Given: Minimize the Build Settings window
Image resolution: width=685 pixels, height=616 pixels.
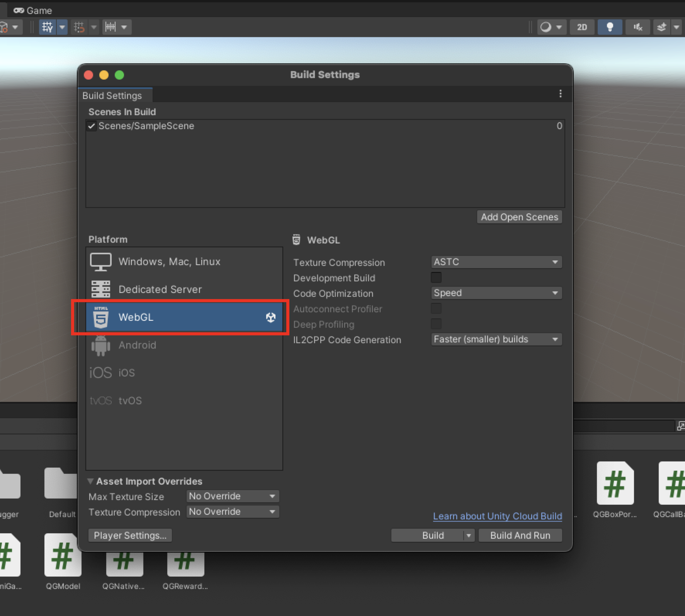Looking at the screenshot, I should (x=104, y=75).
